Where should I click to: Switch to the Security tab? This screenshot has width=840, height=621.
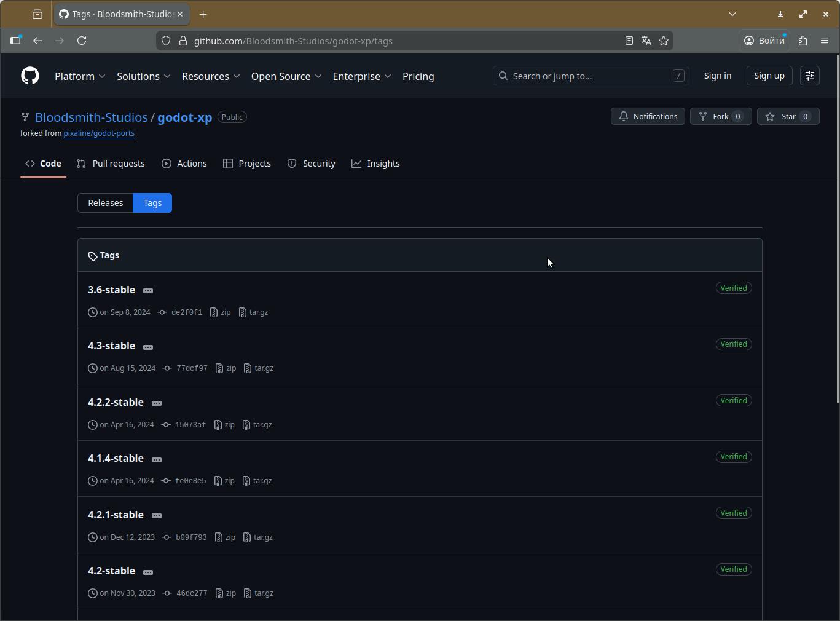coord(312,164)
